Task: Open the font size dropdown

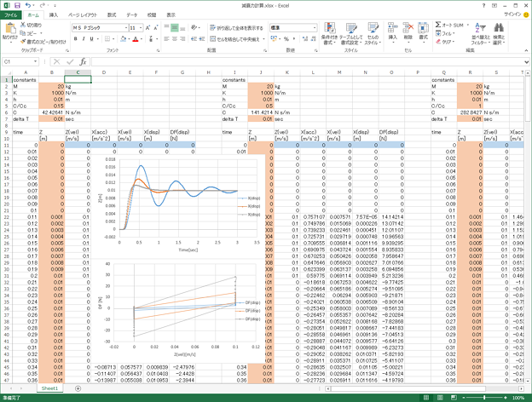Action: (141, 28)
